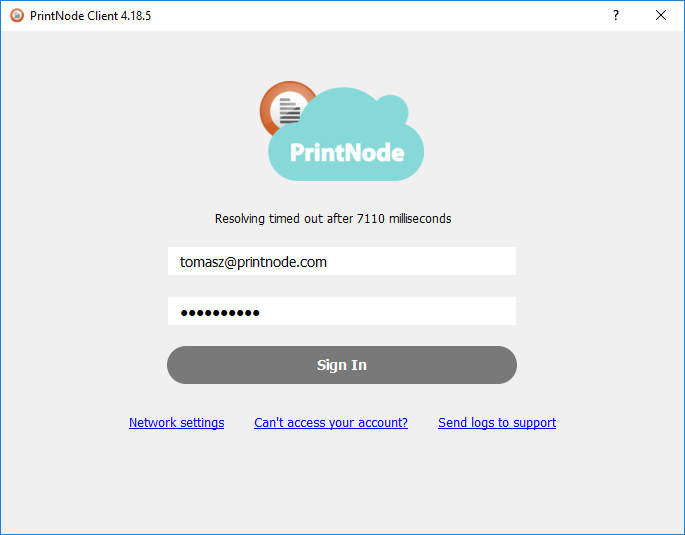Click the white PrintNode wordmark in the cloud

pos(347,153)
